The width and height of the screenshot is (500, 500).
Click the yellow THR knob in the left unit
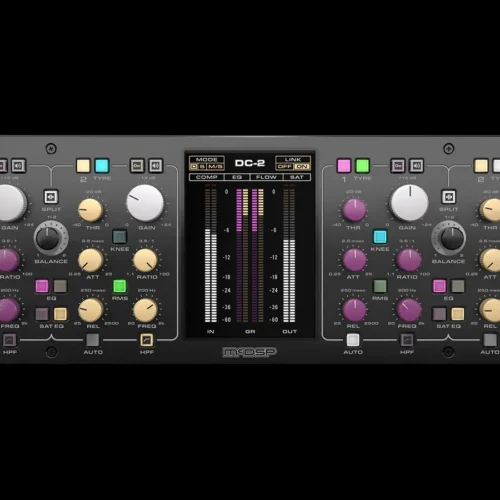point(90,210)
